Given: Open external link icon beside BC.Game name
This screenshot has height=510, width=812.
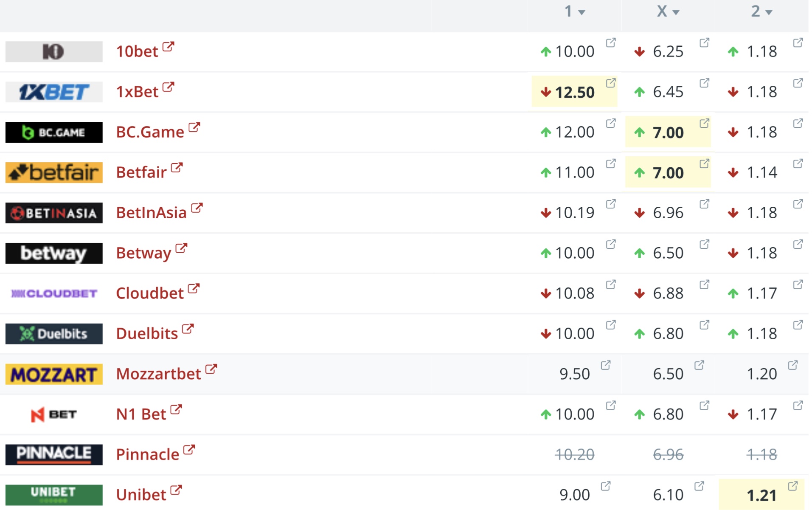Looking at the screenshot, I should (194, 127).
